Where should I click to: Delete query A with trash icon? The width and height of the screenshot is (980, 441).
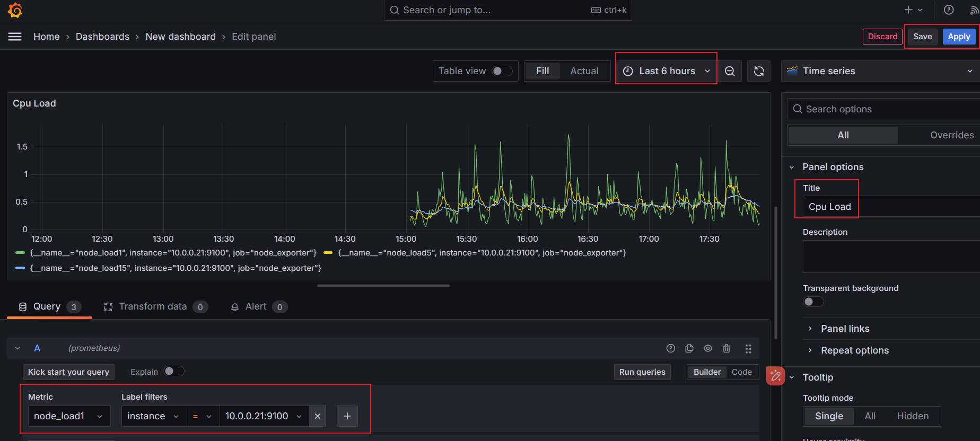(727, 348)
